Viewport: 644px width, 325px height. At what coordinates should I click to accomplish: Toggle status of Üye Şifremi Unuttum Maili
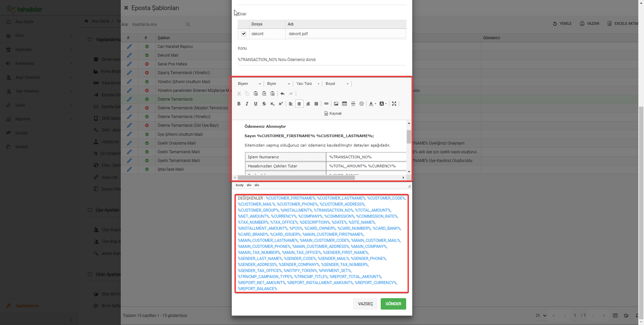[x=147, y=134]
